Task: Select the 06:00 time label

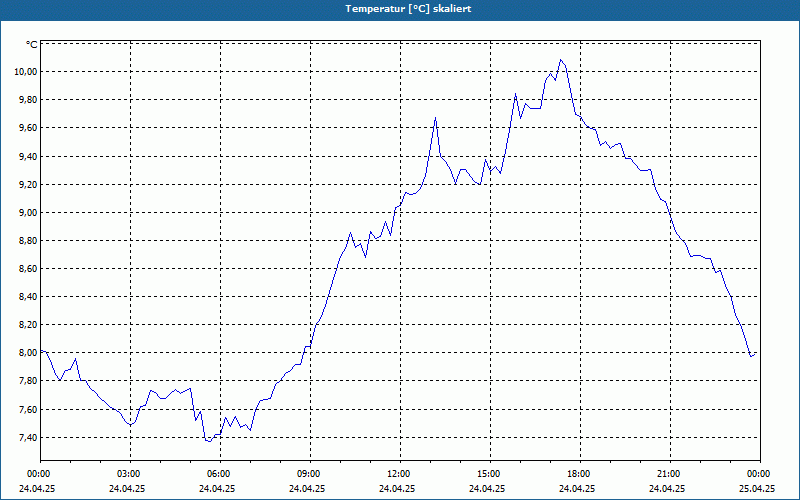Action: coord(220,473)
